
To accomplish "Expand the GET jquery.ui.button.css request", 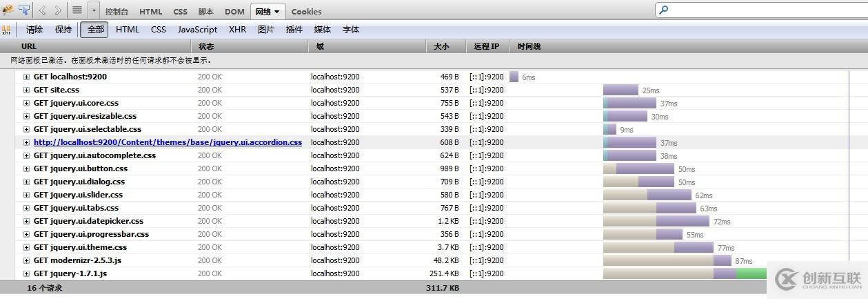I will click(x=27, y=168).
